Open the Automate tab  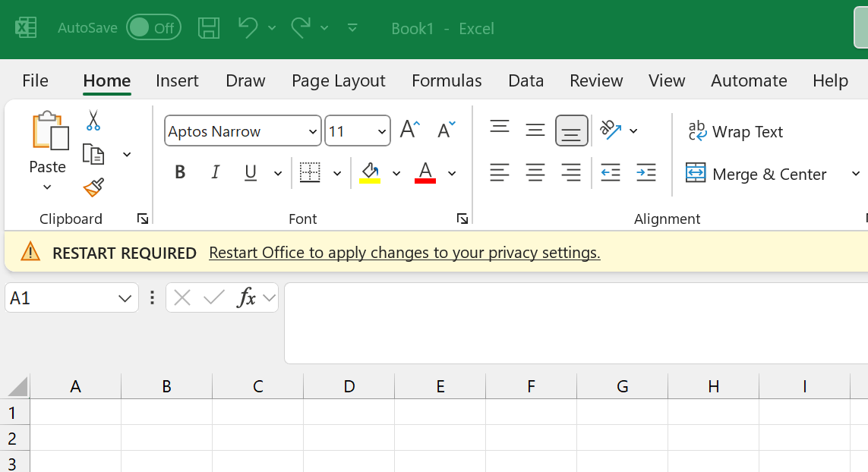coord(749,80)
